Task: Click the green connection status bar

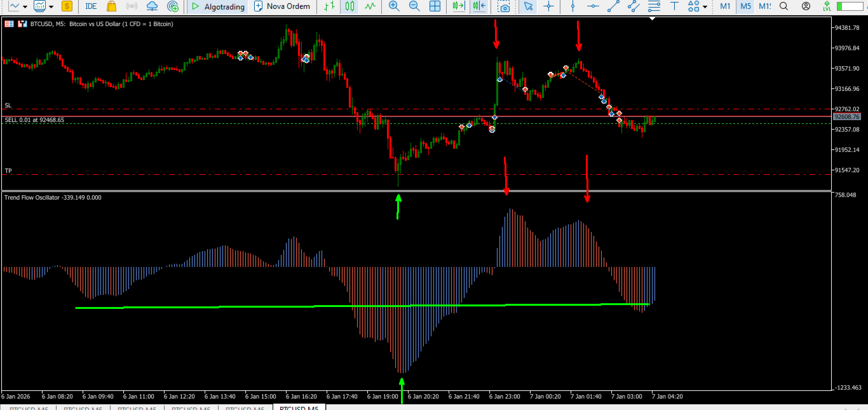Action: [850, 6]
